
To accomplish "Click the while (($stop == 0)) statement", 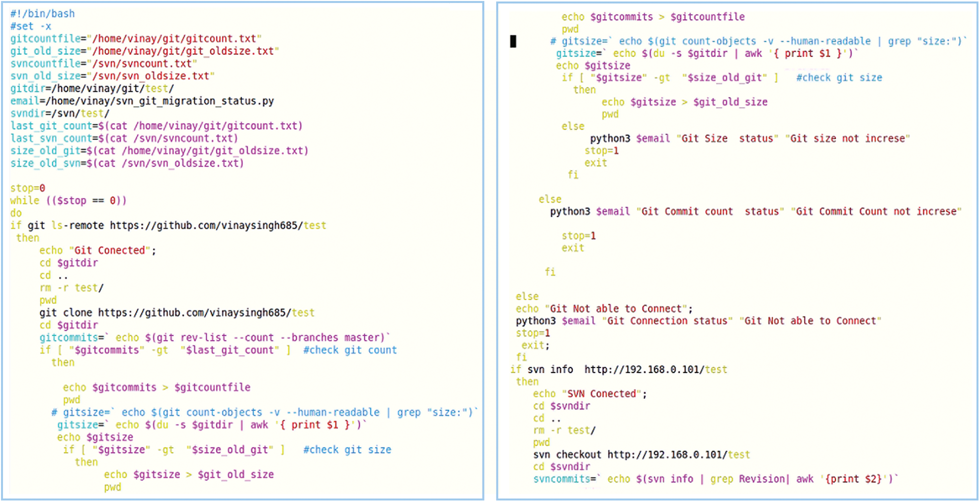I will pos(68,201).
